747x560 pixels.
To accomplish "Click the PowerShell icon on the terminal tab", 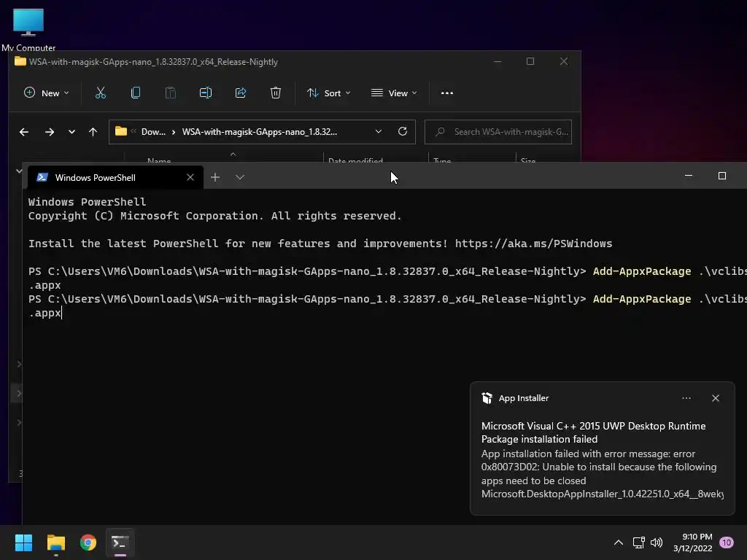I will point(42,177).
